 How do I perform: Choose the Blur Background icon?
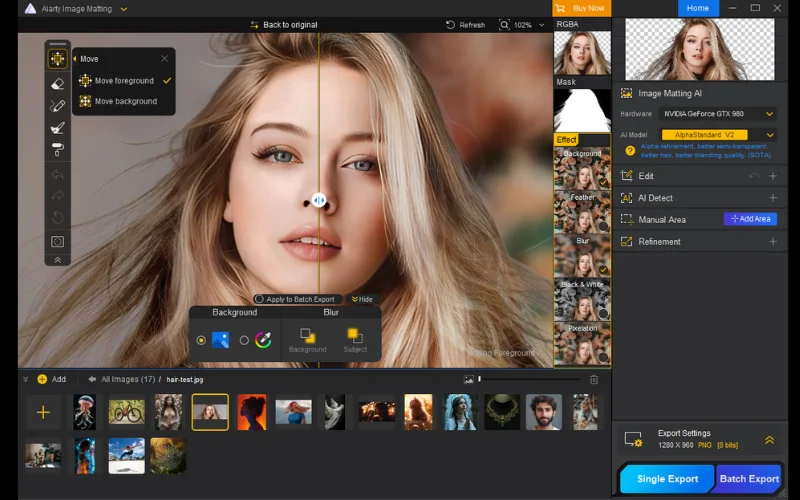[307, 336]
